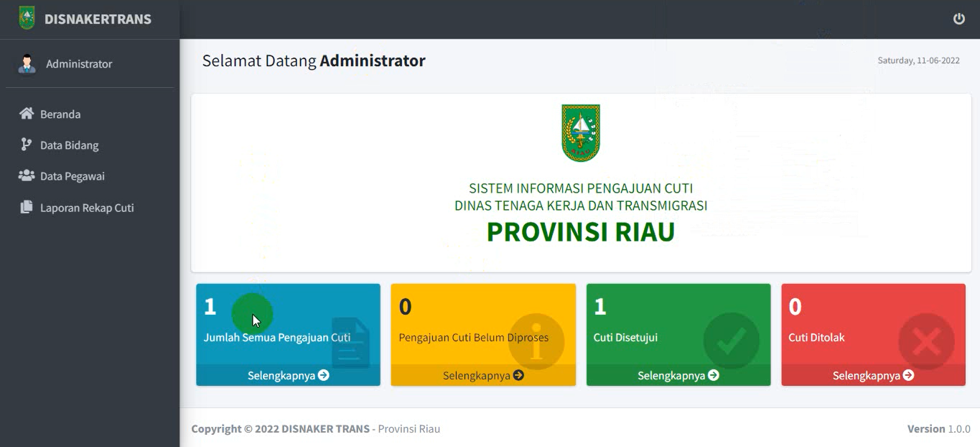Click Selengkapnya under Jumlah Semua Pengajuan Cuti
The height and width of the screenshot is (447, 980).
tap(288, 375)
